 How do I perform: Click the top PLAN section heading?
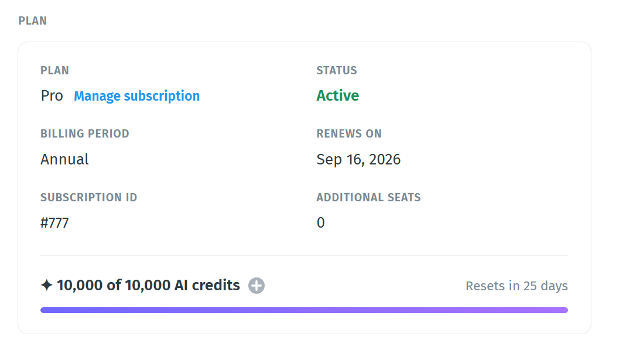[x=33, y=20]
